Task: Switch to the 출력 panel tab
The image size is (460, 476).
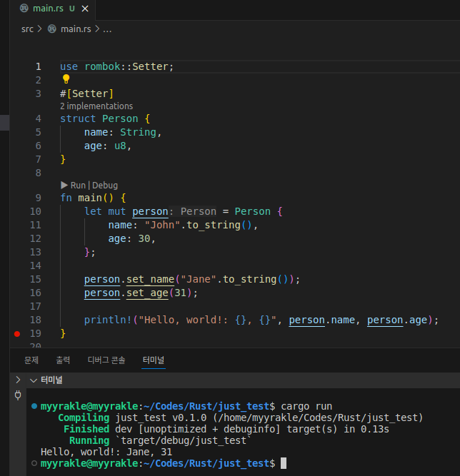Action: pos(63,360)
